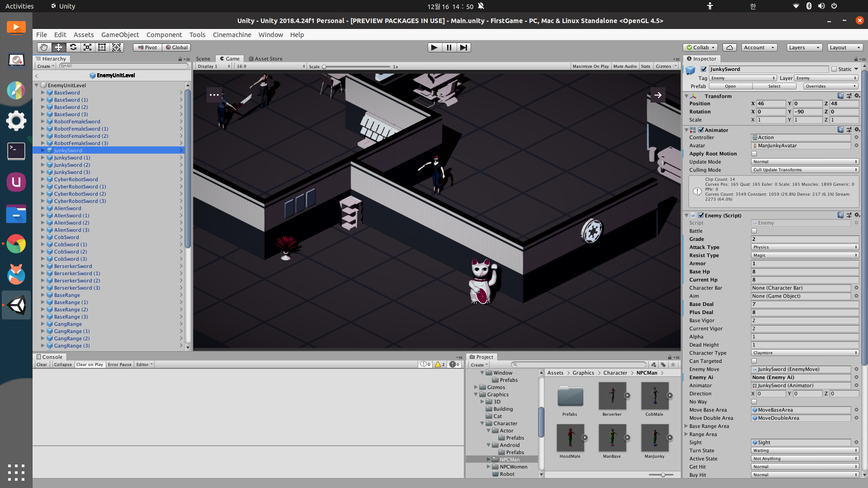Toggle Maximize On Play
Image resolution: width=868 pixels, height=488 pixels.
590,66
